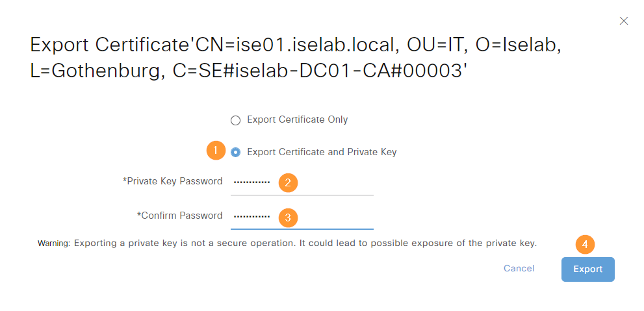The image size is (644, 311).
Task: Click the Cancel link
Action: pyautogui.click(x=519, y=268)
